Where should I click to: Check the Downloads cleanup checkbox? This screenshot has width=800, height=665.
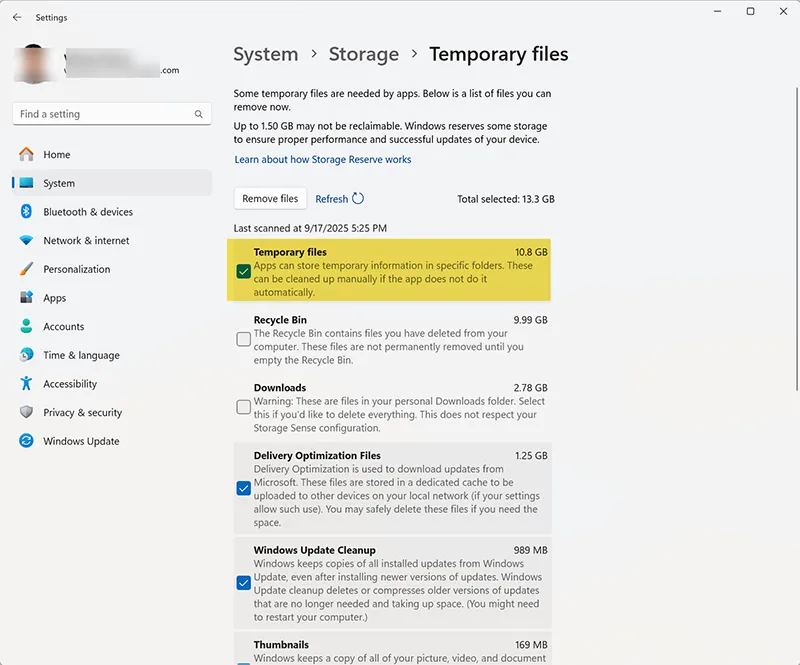point(243,407)
